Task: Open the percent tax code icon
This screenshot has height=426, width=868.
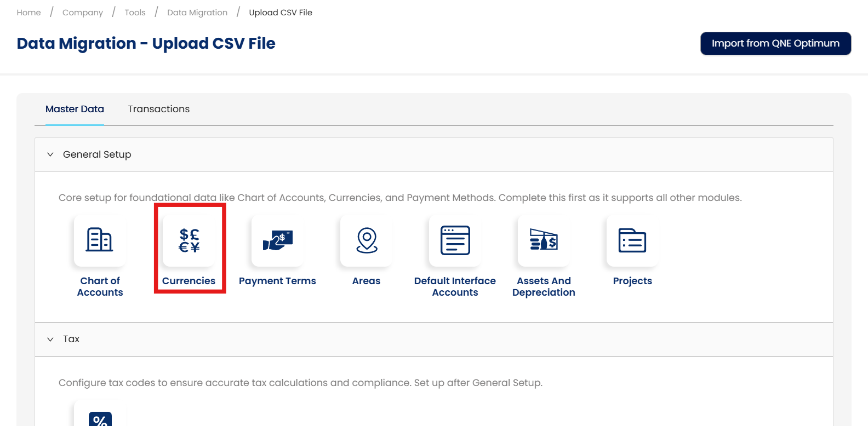Action: click(100, 418)
